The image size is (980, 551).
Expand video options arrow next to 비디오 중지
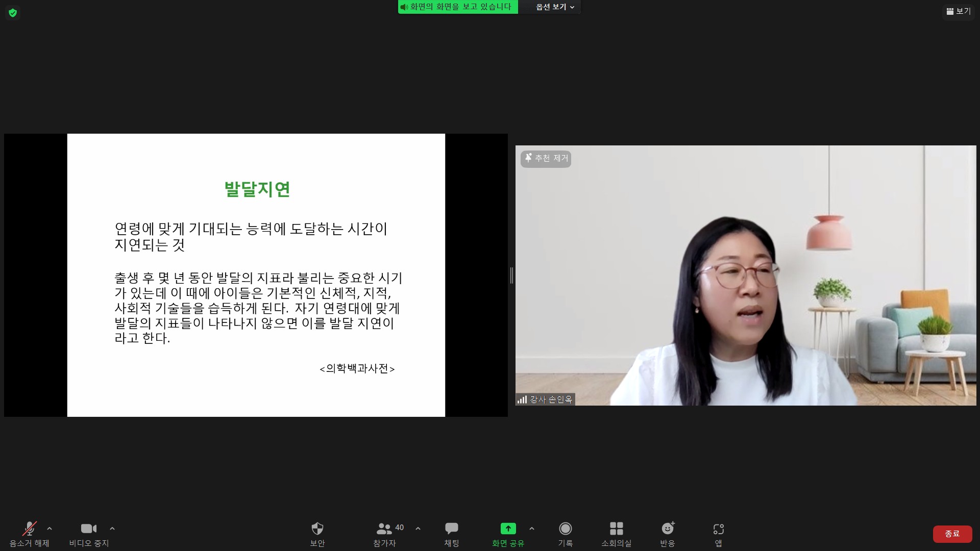tap(112, 529)
